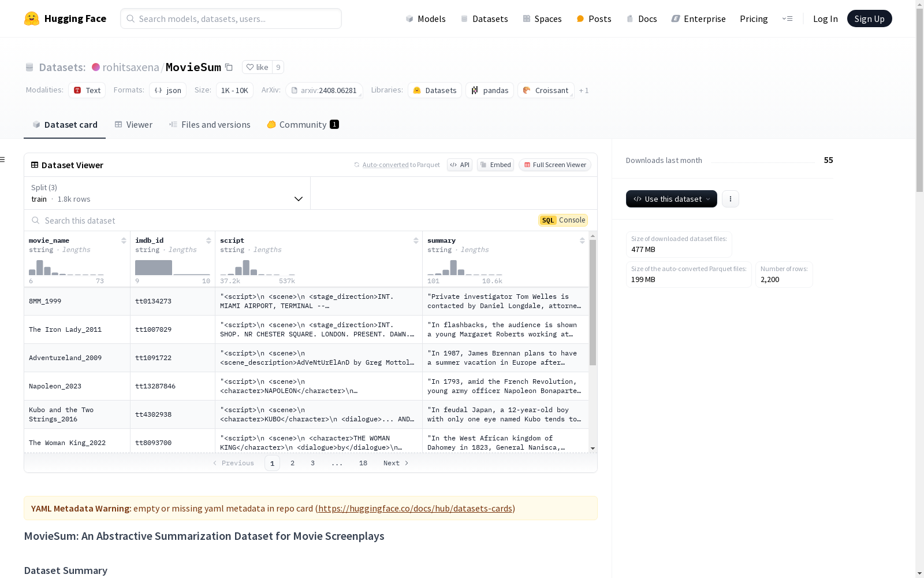The width and height of the screenshot is (924, 578).
Task: Open the Pricing page
Action: tap(754, 18)
